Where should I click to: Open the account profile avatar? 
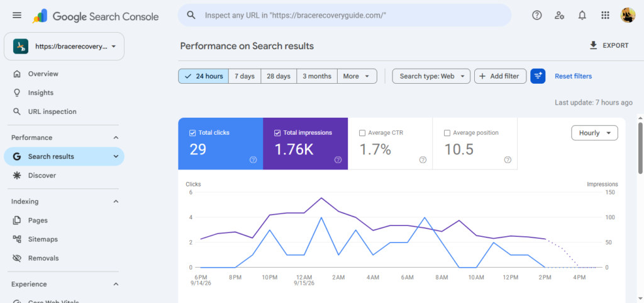628,15
